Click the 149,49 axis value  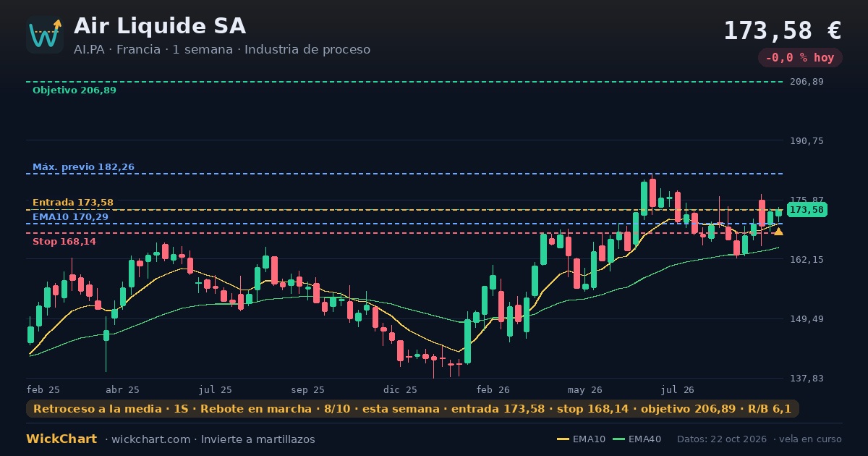[x=807, y=319]
